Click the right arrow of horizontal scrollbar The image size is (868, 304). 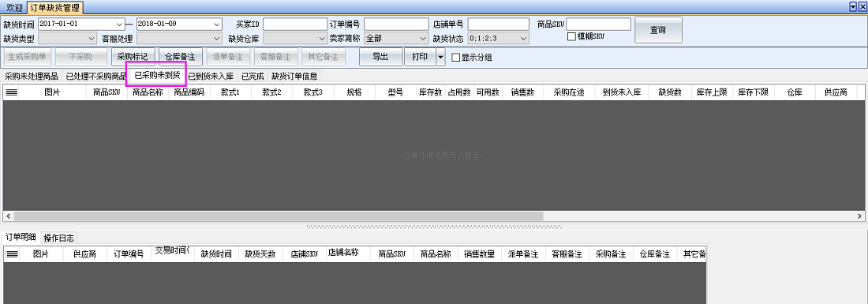[x=859, y=216]
